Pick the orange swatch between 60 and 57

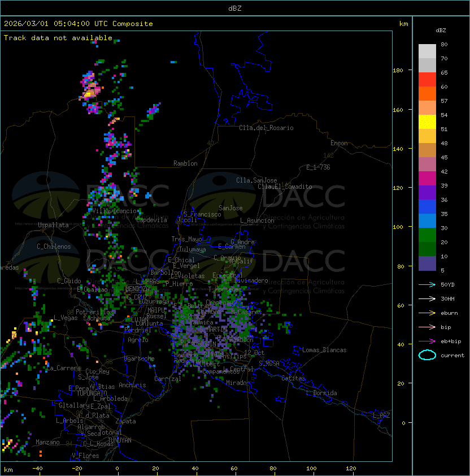427,93
